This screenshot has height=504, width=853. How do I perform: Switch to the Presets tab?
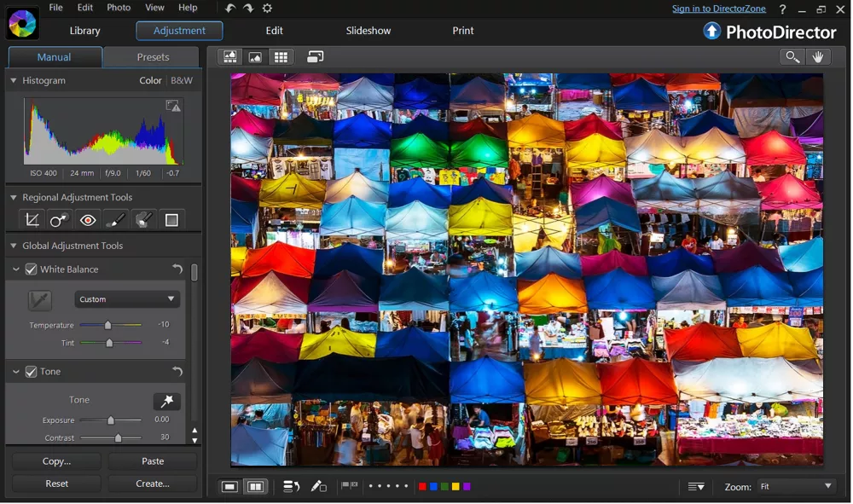click(151, 56)
